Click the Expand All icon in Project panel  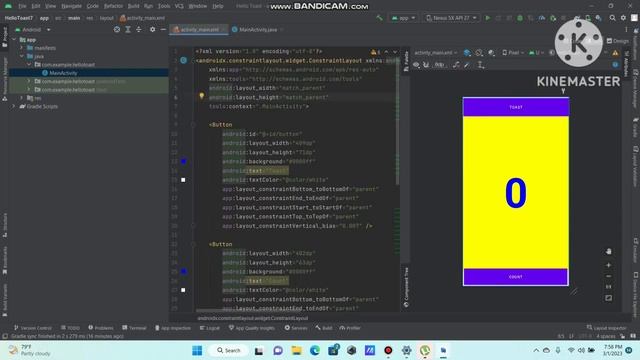click(128, 29)
